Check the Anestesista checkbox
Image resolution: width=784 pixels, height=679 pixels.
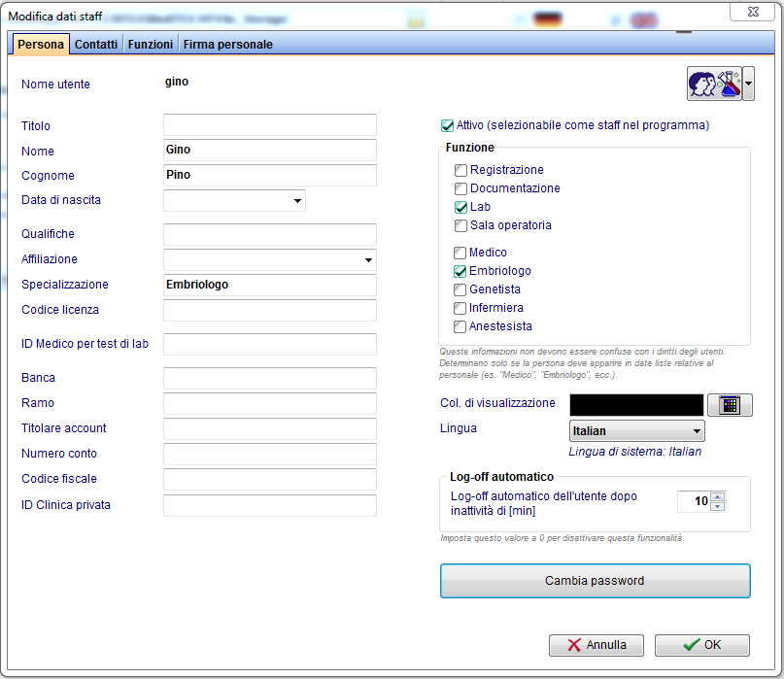click(460, 326)
